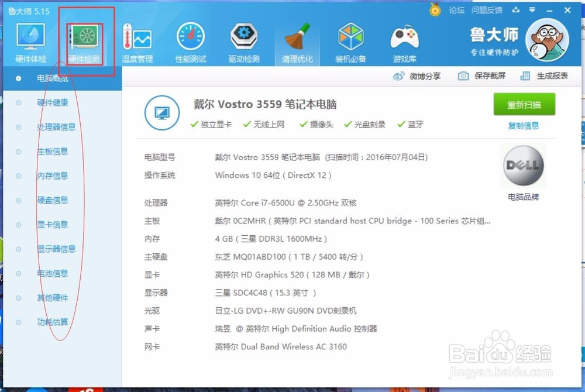The width and height of the screenshot is (585, 392).
Task: Open 游戏库 gamepad icon
Action: (404, 37)
